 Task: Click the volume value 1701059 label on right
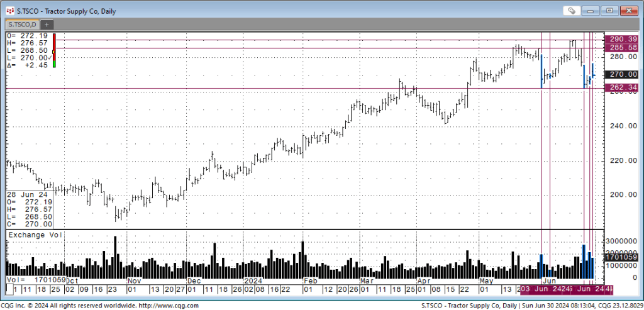(x=623, y=257)
